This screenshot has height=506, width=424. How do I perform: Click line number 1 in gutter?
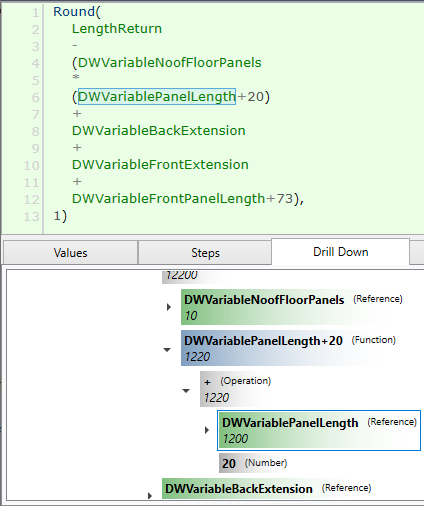(35, 13)
